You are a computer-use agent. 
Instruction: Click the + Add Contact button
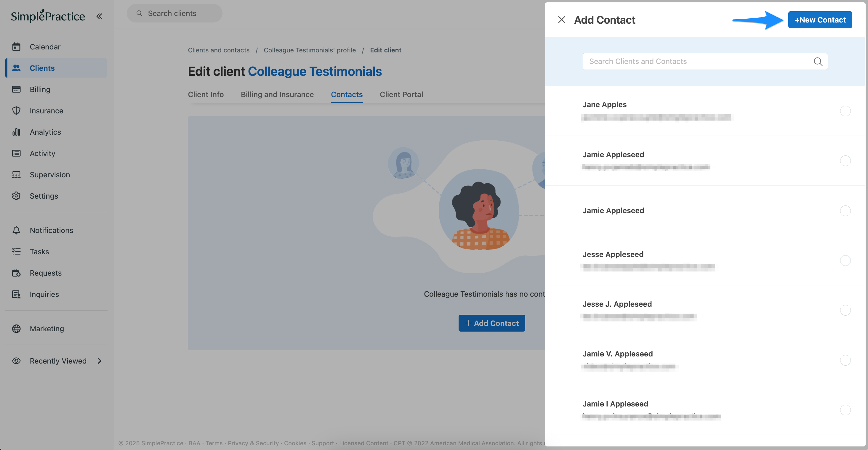point(491,323)
